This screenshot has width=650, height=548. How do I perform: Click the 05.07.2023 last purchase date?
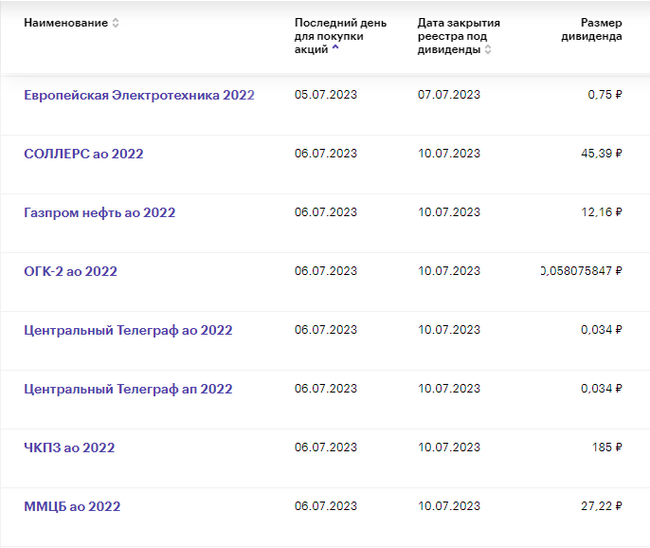[x=326, y=95]
